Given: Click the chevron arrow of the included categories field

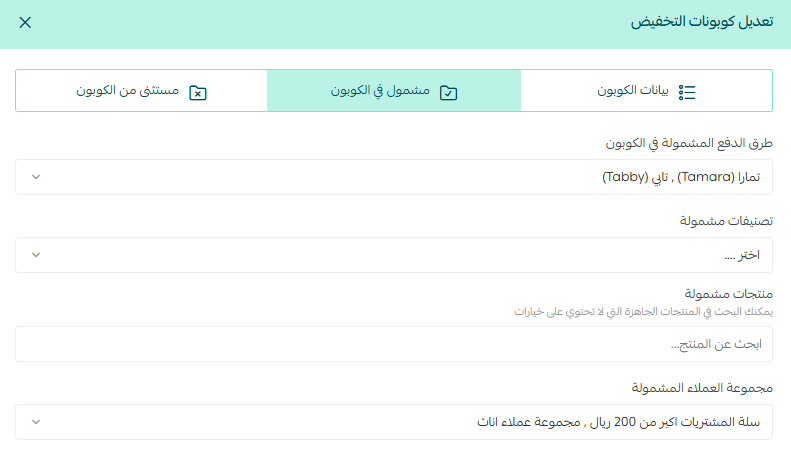Looking at the screenshot, I should click(x=36, y=255).
